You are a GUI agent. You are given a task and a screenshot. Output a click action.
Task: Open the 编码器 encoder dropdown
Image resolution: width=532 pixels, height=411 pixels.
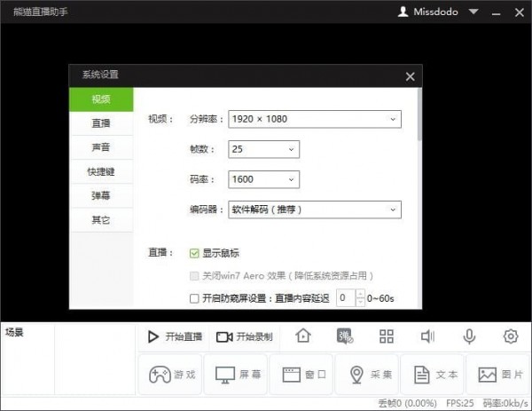tap(314, 209)
